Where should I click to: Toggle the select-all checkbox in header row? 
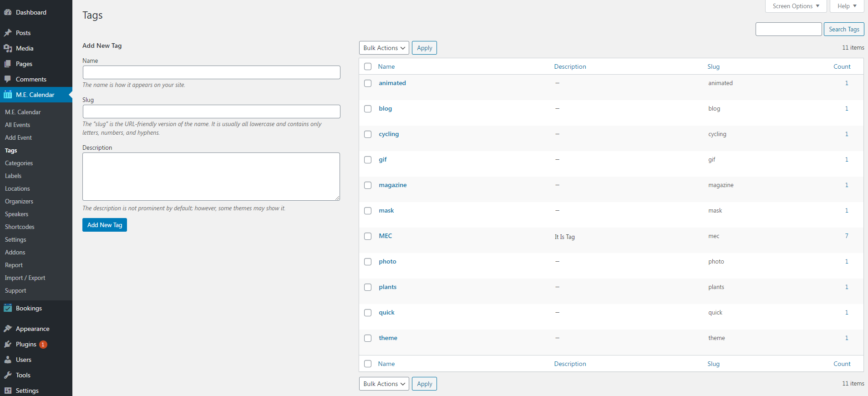coord(368,66)
